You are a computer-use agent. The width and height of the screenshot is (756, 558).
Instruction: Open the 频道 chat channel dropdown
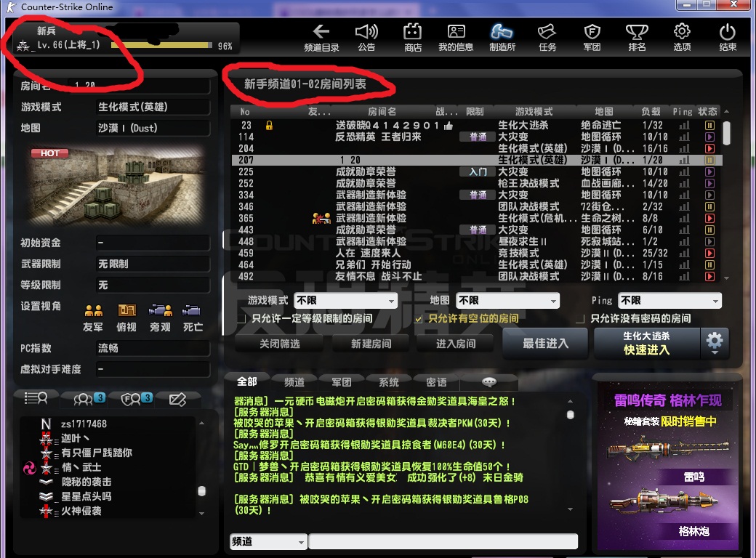[268, 541]
